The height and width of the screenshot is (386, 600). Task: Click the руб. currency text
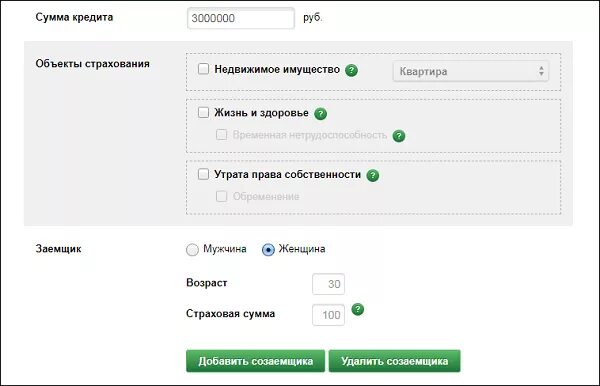[x=313, y=18]
